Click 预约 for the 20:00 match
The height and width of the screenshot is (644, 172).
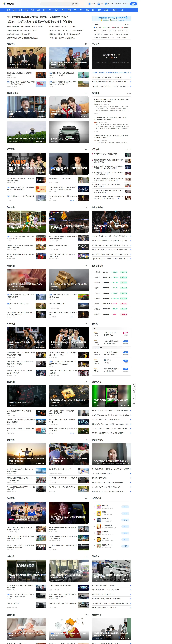point(126,341)
